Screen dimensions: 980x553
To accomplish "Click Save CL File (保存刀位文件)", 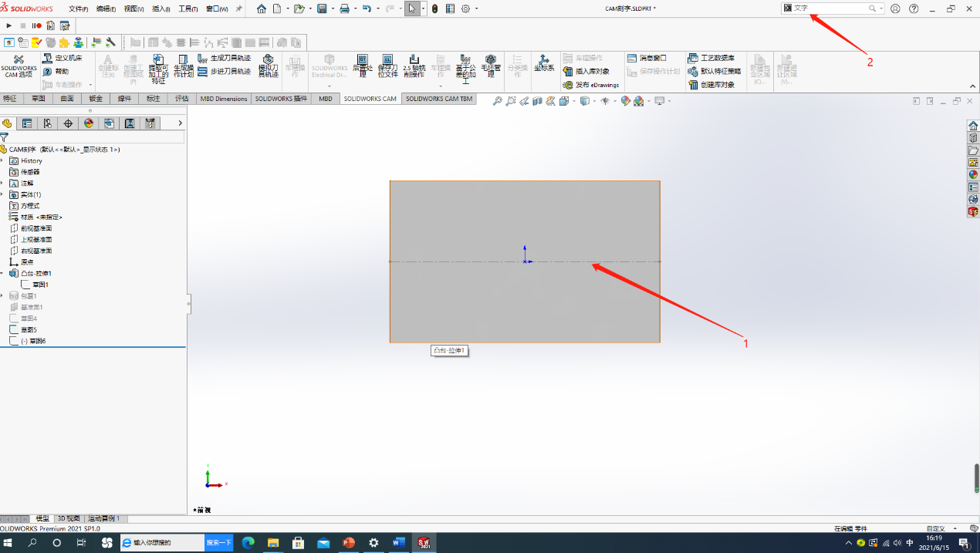I will tap(387, 66).
